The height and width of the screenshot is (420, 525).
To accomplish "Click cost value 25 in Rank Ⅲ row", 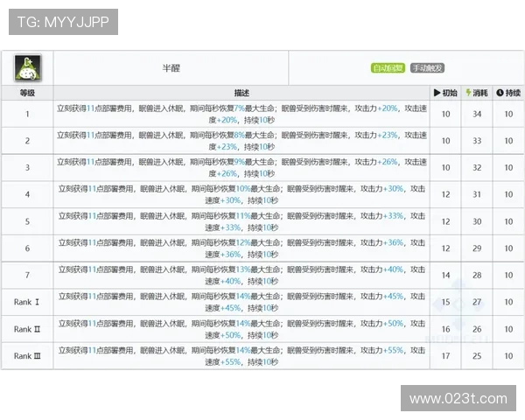I will point(477,356).
